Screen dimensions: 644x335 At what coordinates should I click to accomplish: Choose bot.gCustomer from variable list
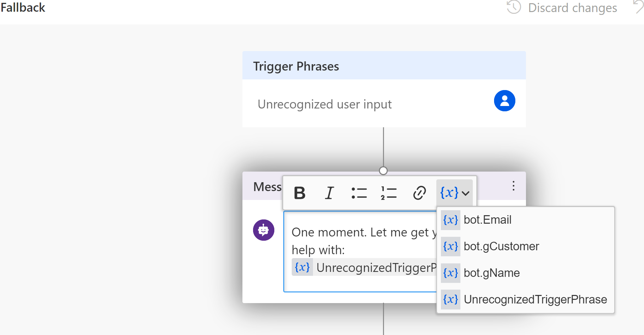point(526,246)
